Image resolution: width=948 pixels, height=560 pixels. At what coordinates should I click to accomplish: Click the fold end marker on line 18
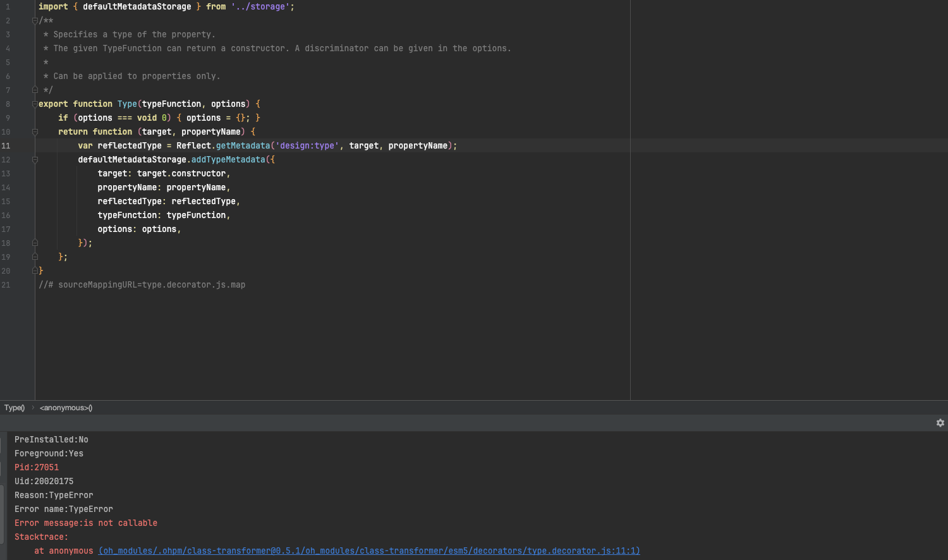[35, 243]
